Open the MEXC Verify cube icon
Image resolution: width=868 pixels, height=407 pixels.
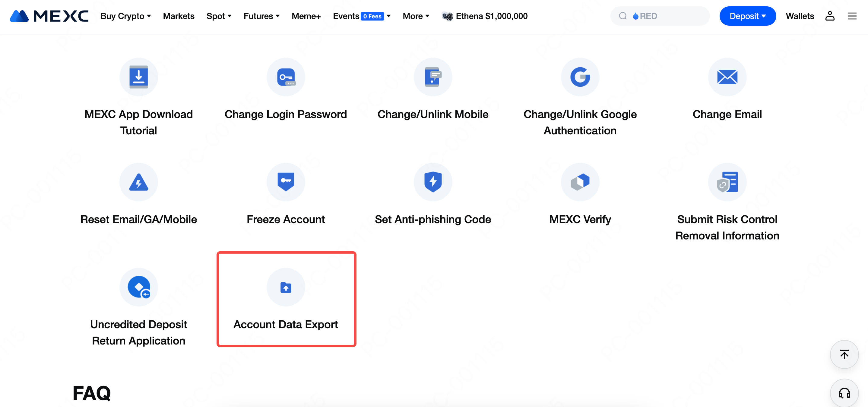(x=580, y=182)
